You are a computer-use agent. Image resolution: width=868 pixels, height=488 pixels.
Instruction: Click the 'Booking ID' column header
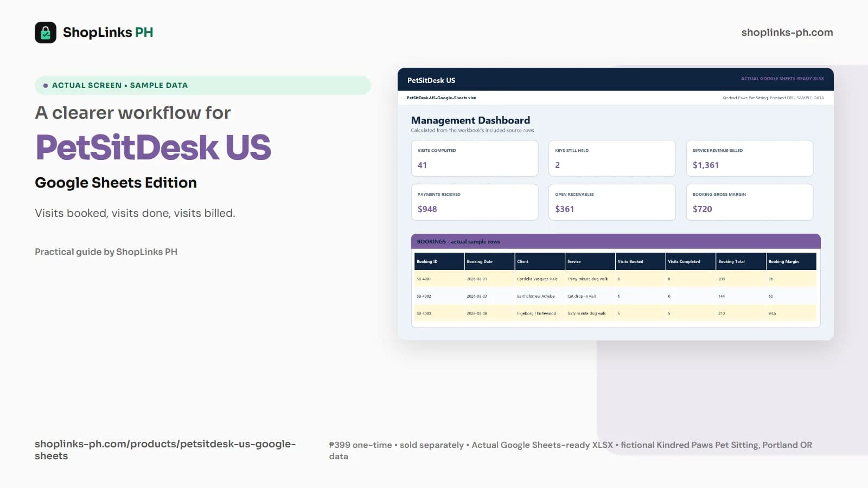(439, 261)
